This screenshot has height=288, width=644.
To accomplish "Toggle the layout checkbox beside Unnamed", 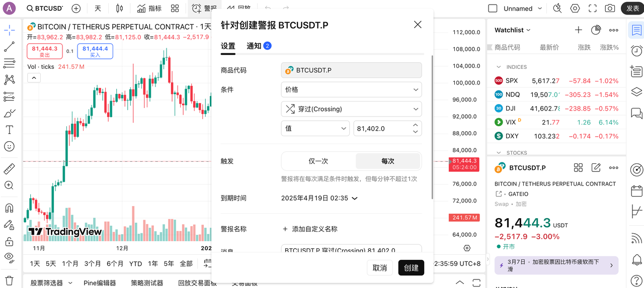I will coord(493,9).
